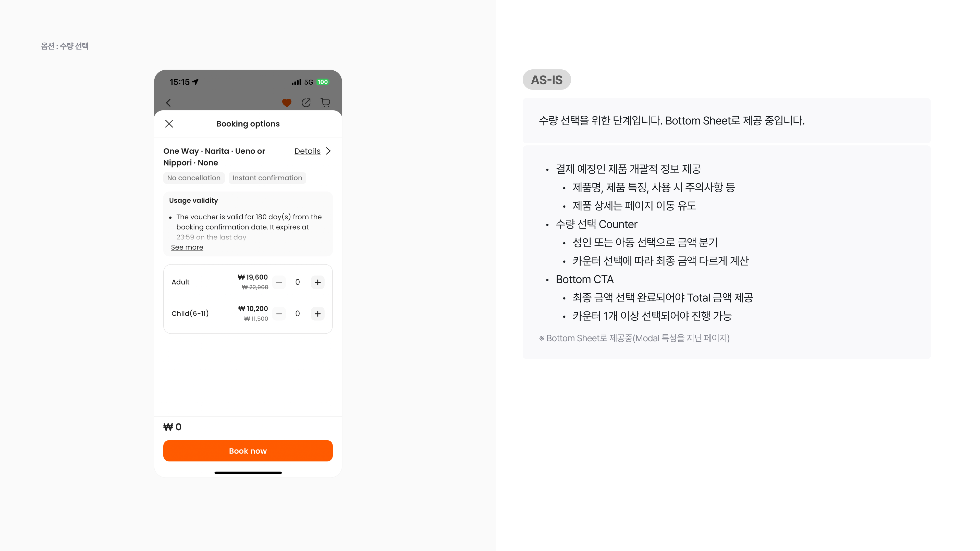980x551 pixels.
Task: Open the shopping cart icon
Action: pos(325,103)
